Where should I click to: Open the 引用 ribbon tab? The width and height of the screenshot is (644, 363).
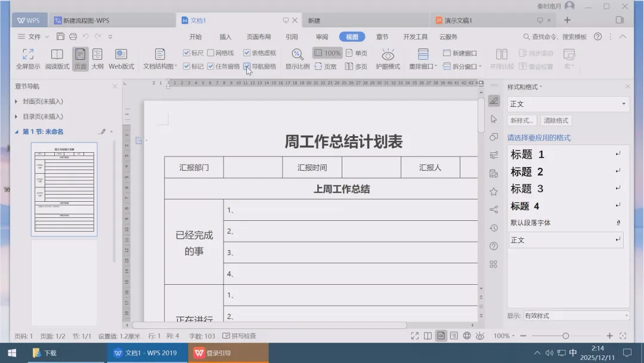pyautogui.click(x=292, y=36)
